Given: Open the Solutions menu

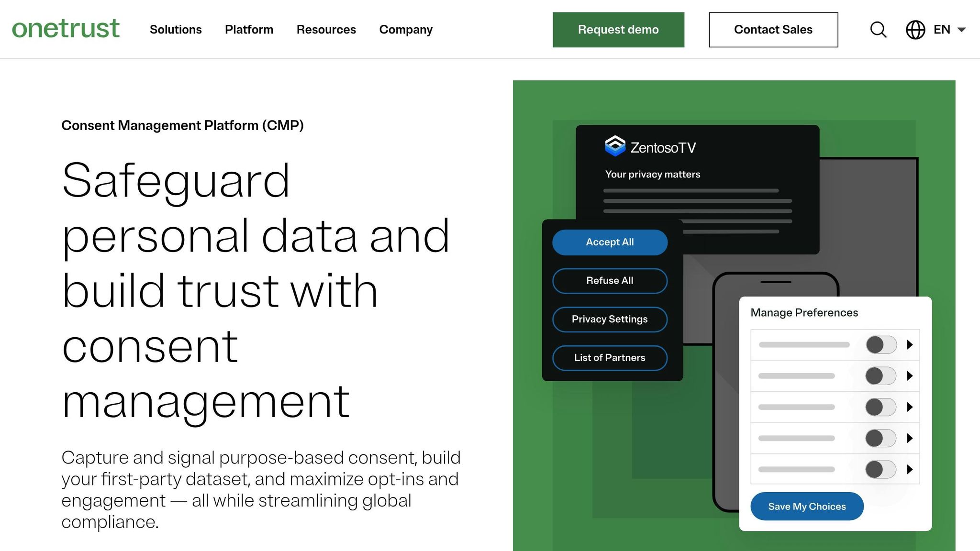Looking at the screenshot, I should 176,30.
